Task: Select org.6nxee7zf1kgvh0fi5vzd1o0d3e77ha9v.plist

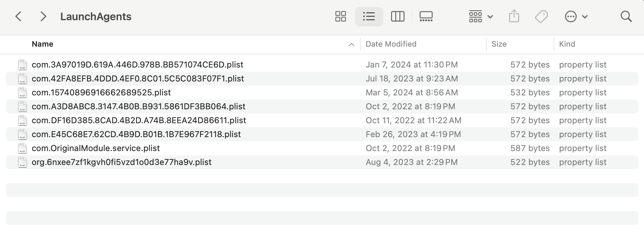Action: pos(121,162)
